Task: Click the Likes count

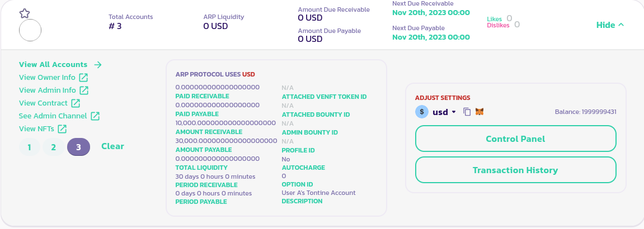Action: pyautogui.click(x=509, y=18)
